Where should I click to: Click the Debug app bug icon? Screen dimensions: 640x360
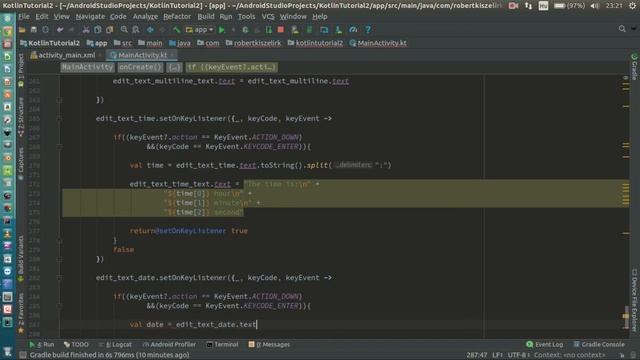click(245, 30)
